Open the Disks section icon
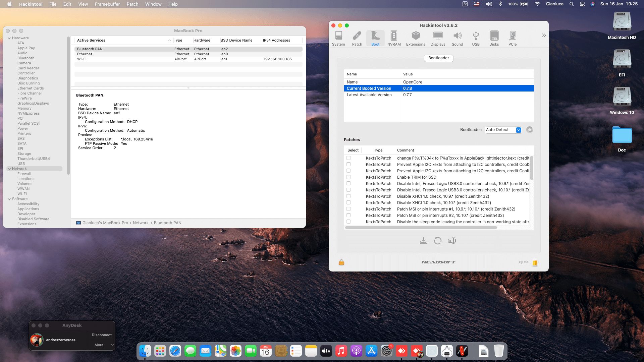Viewport: 644px width, 362px height. click(494, 38)
